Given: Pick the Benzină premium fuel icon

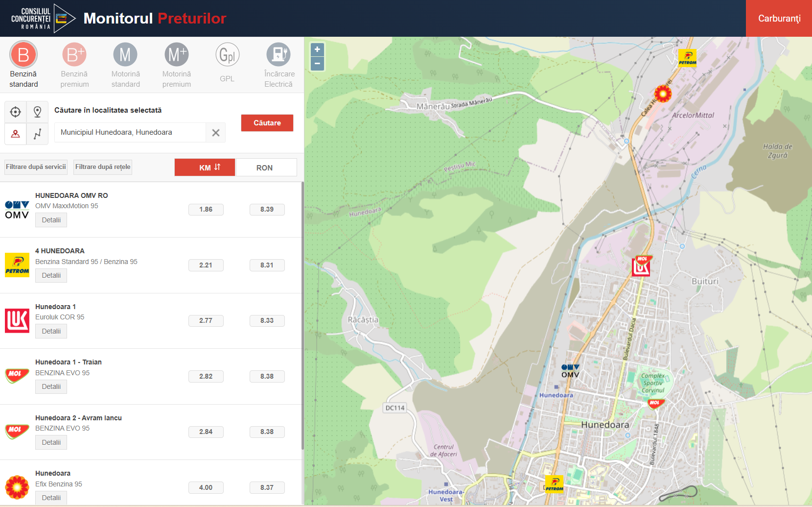Looking at the screenshot, I should [x=74, y=55].
